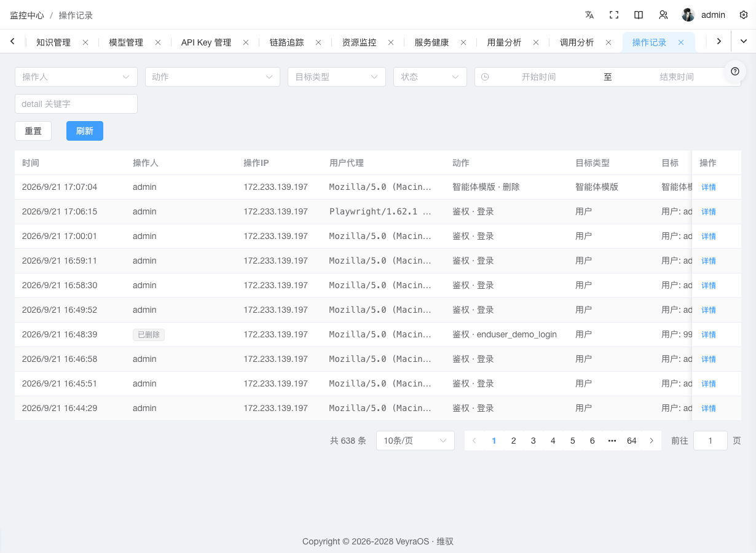Open the language translation icon

[589, 15]
